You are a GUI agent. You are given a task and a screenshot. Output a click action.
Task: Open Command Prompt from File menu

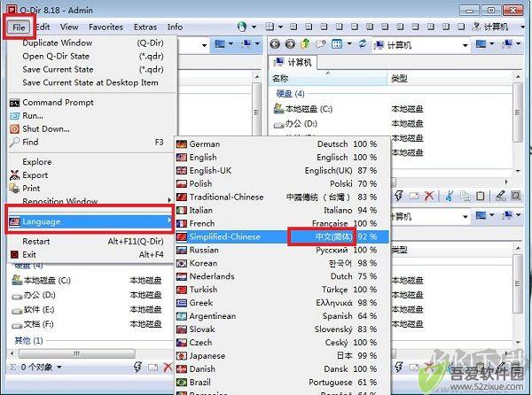(92, 103)
